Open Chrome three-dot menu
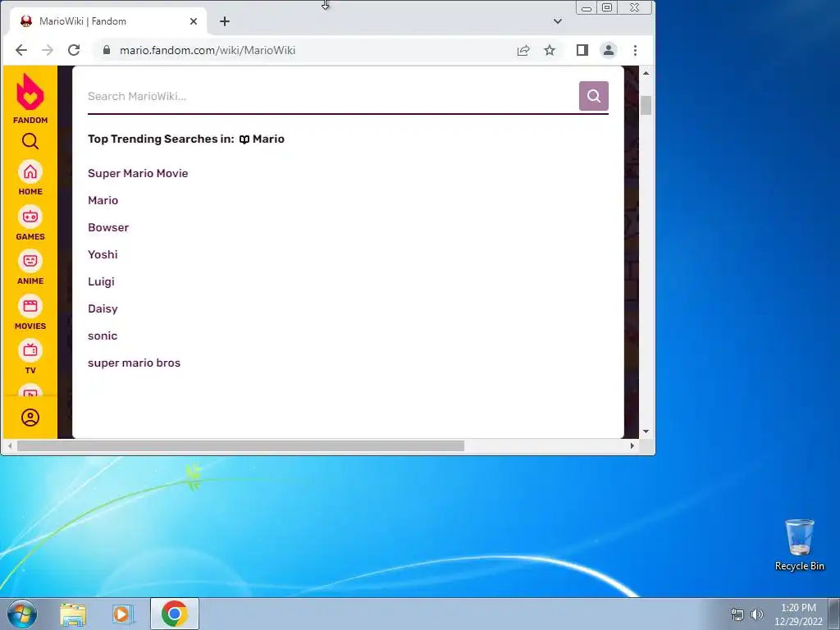Viewport: 840px width, 630px height. [x=636, y=50]
